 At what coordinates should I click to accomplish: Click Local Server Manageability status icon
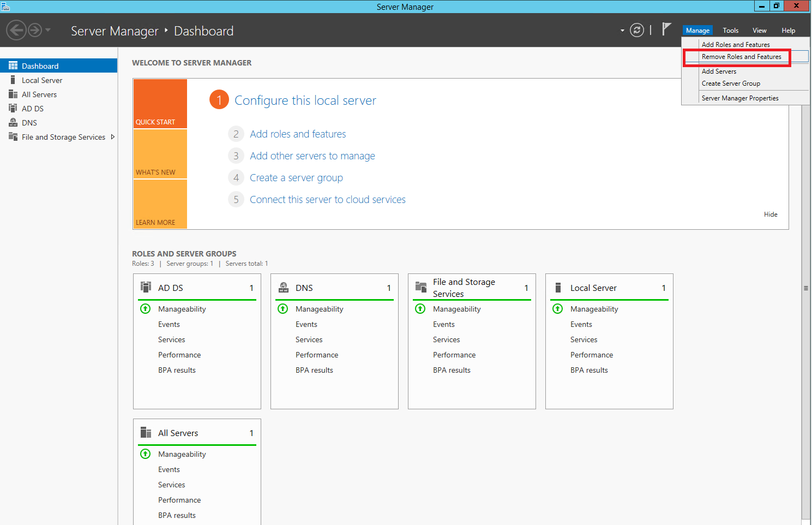pos(558,309)
